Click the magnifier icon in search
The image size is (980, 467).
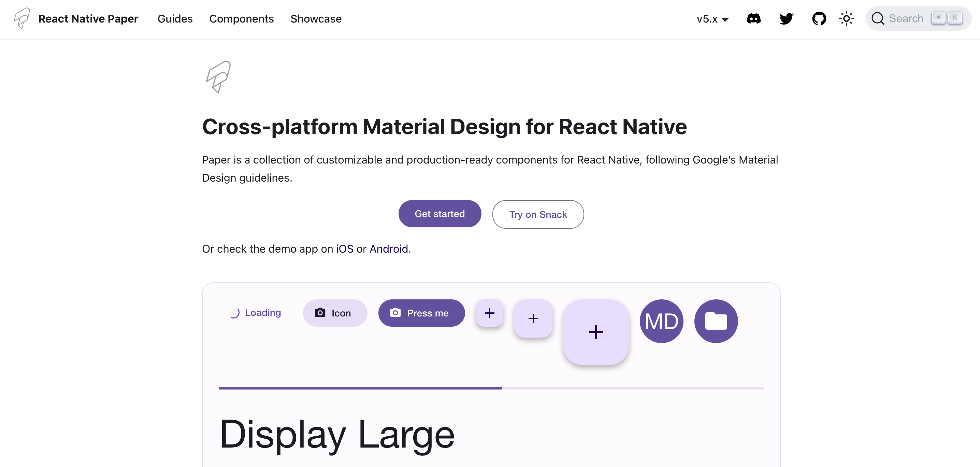click(877, 18)
